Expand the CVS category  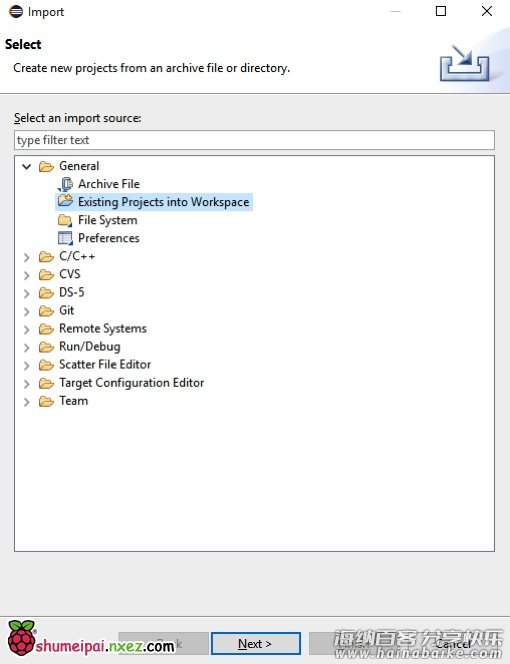click(x=27, y=275)
